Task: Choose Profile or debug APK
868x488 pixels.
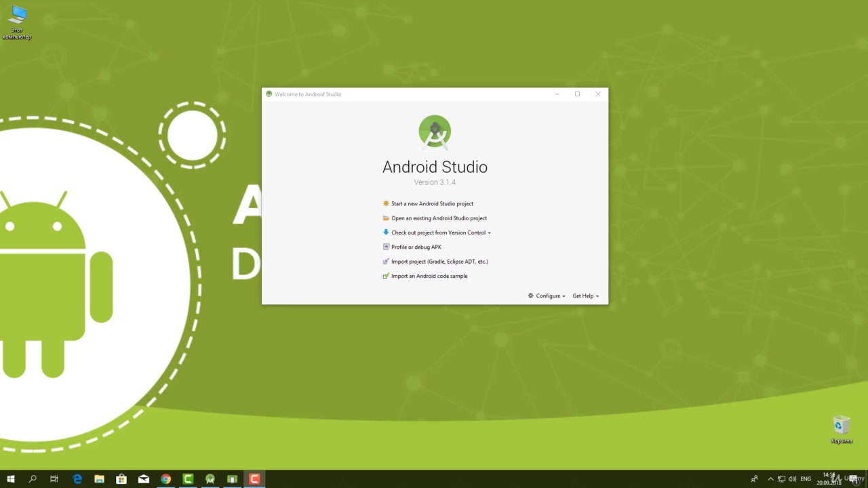Action: pyautogui.click(x=412, y=247)
